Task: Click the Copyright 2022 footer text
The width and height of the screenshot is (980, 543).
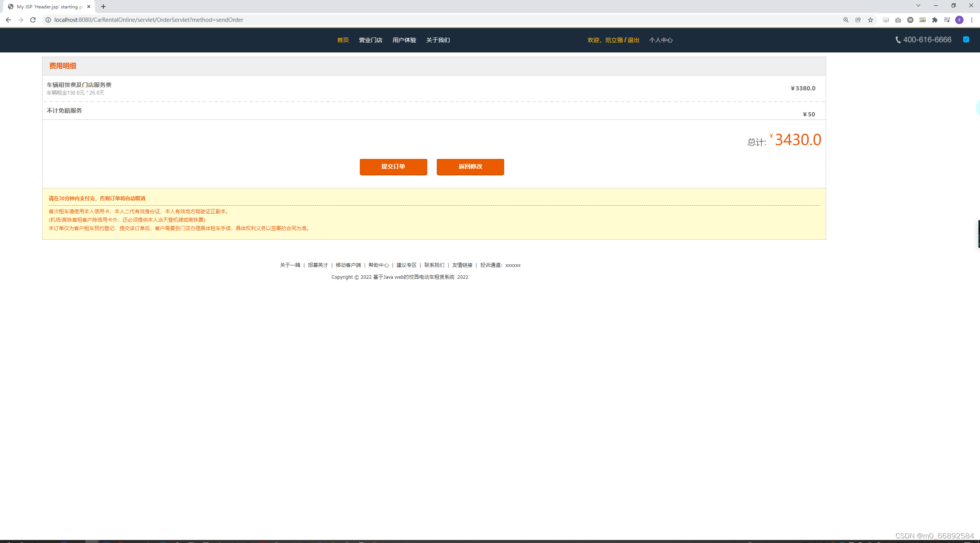Action: [400, 277]
